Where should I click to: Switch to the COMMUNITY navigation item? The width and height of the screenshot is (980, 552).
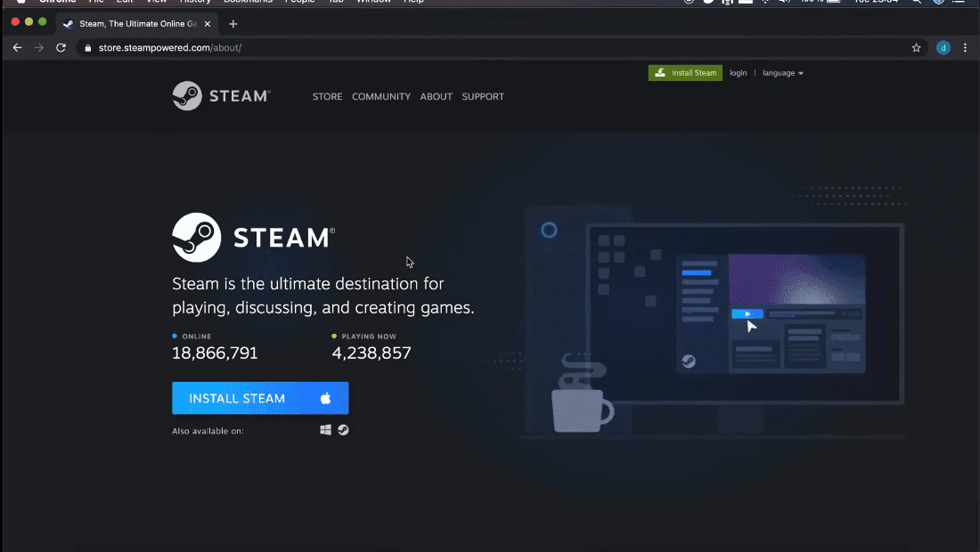(381, 96)
